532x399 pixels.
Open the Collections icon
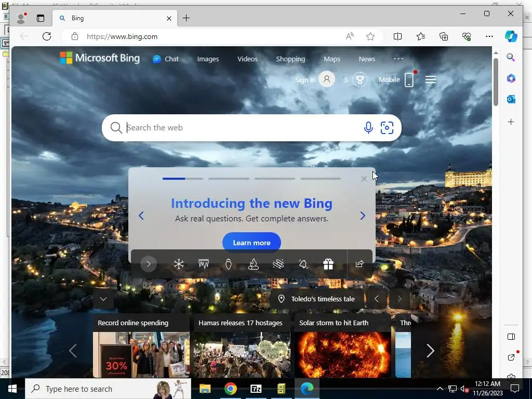pos(444,36)
